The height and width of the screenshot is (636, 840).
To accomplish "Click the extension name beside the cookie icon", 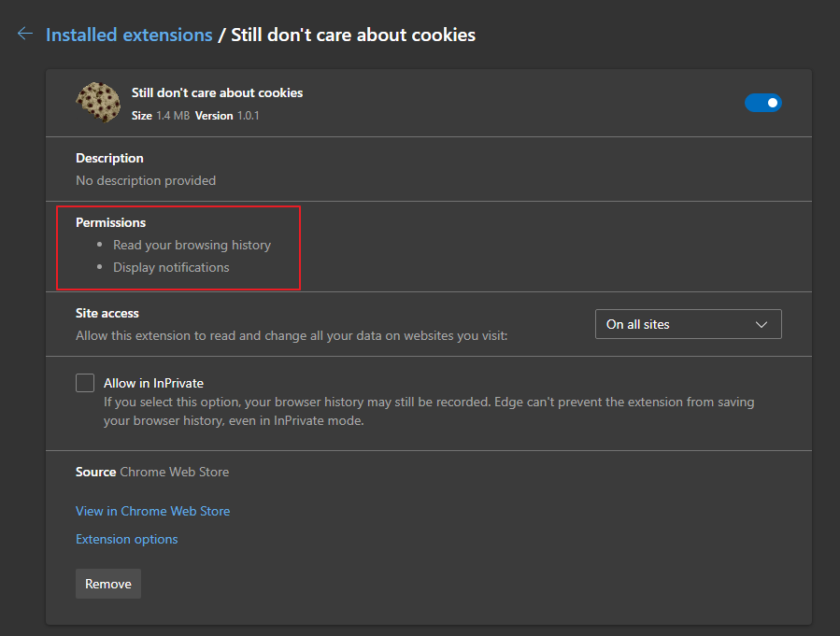I will pyautogui.click(x=217, y=92).
